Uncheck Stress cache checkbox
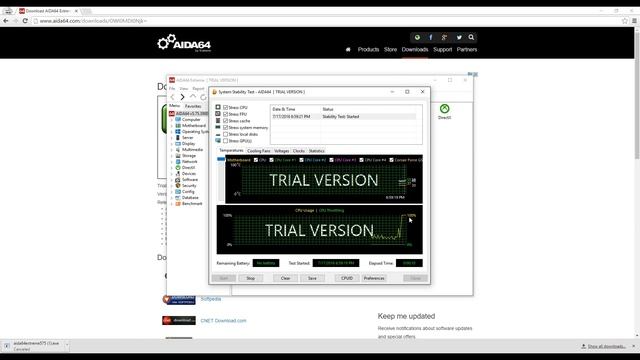The image size is (640, 360). coord(225,121)
